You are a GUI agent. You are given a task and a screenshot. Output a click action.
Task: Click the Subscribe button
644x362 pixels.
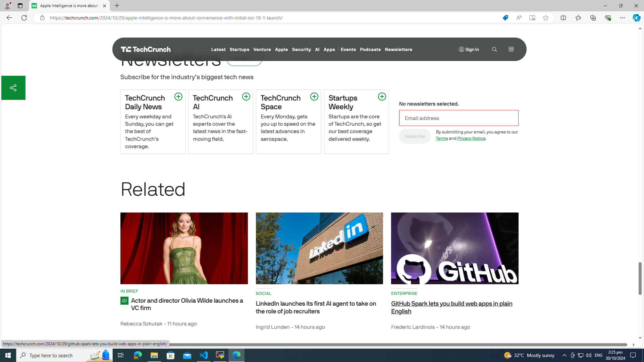[x=415, y=136]
